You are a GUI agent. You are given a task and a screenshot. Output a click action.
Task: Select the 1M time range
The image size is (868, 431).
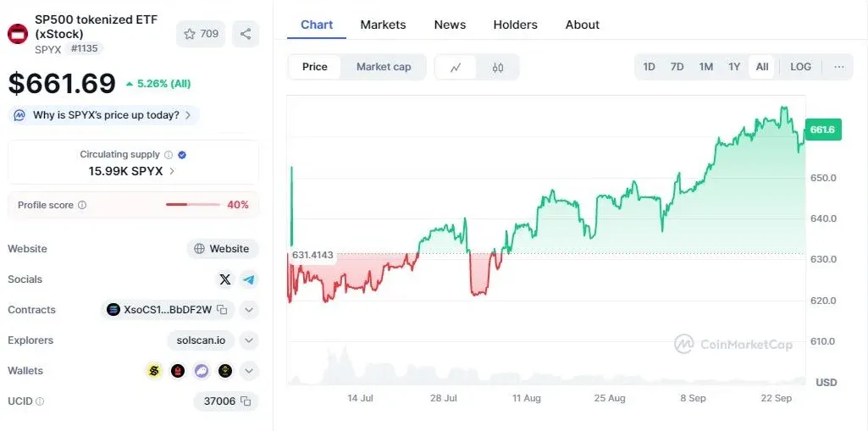click(705, 67)
